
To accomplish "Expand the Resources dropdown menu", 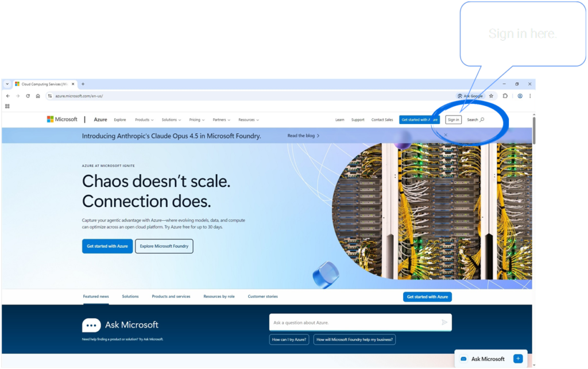I will point(248,120).
